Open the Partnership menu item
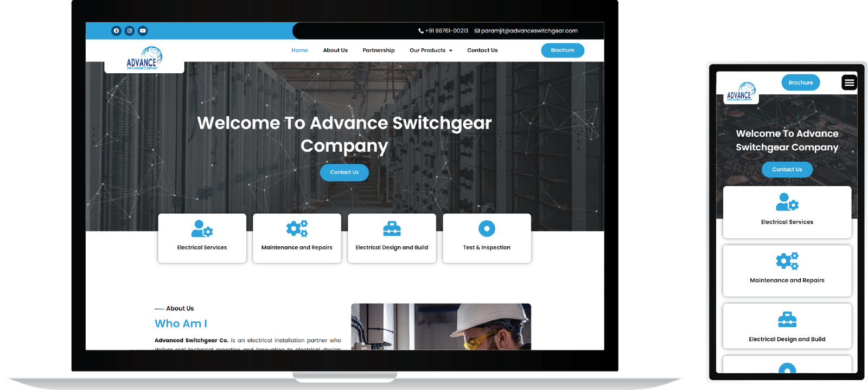868x390 pixels. [379, 50]
